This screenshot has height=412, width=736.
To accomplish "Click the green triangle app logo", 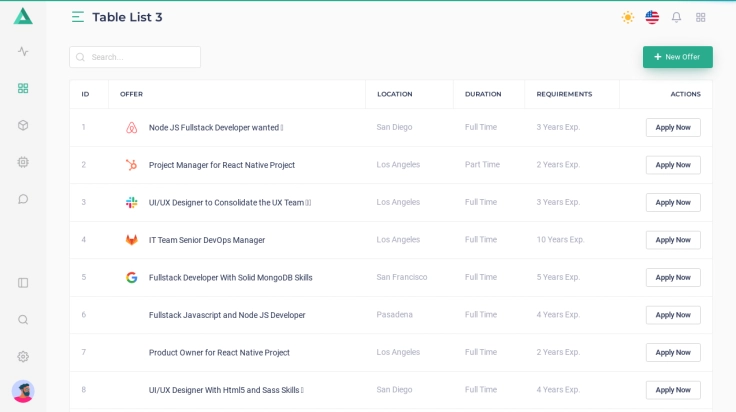I will [x=23, y=16].
